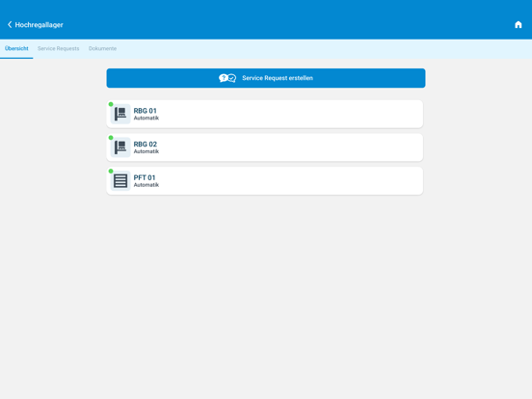The image size is (532, 399).
Task: Click the green status dot on RBG 02
Action: click(x=111, y=138)
